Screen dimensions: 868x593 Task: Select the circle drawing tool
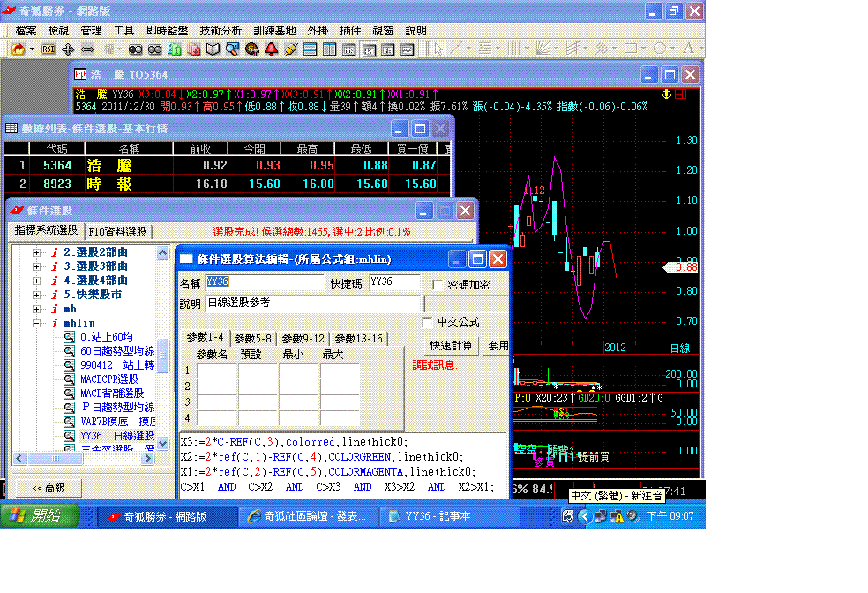pos(660,49)
